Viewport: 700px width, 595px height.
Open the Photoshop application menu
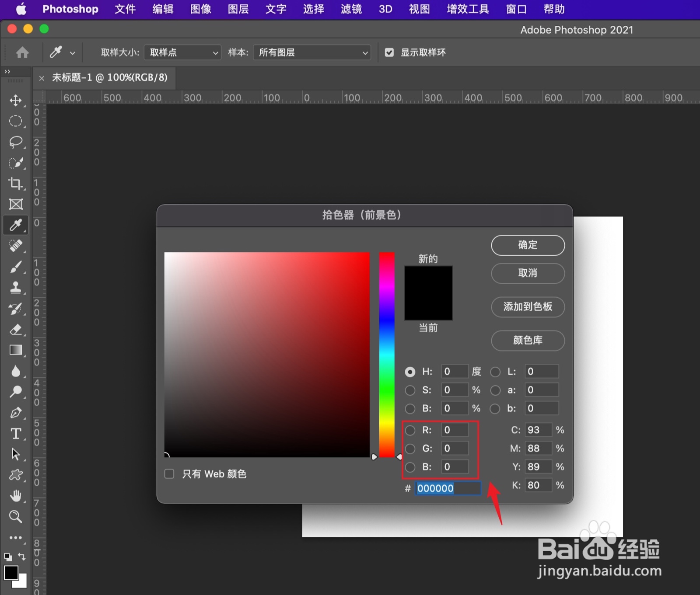coord(70,9)
